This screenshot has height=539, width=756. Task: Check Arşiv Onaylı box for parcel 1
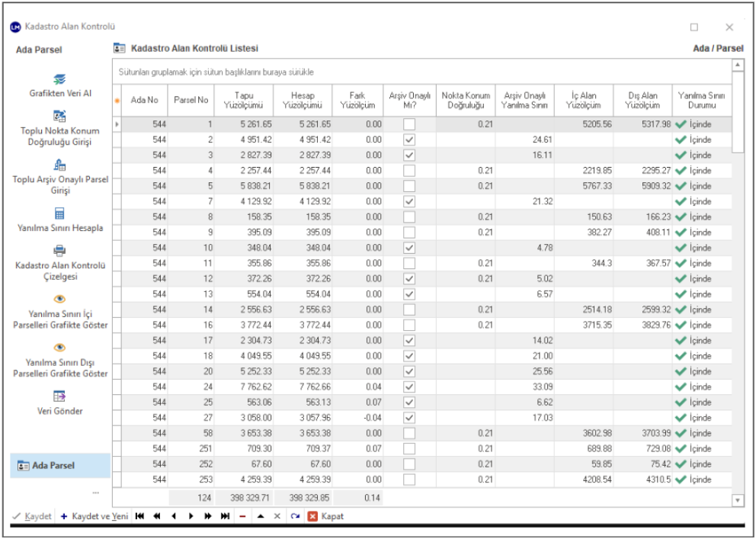pos(410,124)
